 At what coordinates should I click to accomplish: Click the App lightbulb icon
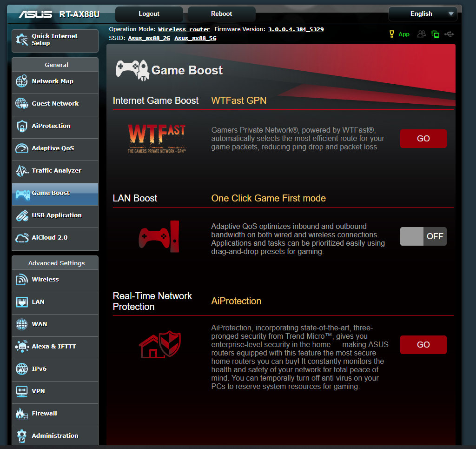392,34
